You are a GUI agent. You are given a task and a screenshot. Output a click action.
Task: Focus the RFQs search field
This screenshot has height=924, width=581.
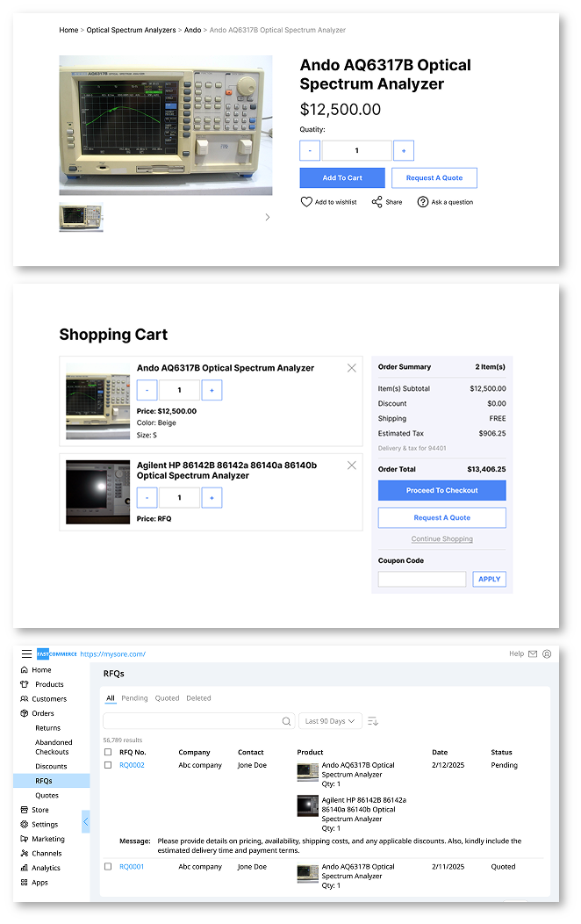point(198,721)
